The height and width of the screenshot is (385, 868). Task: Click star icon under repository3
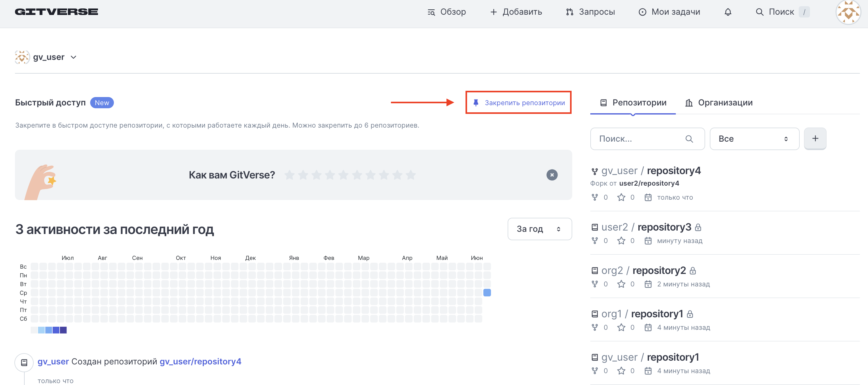coord(621,241)
